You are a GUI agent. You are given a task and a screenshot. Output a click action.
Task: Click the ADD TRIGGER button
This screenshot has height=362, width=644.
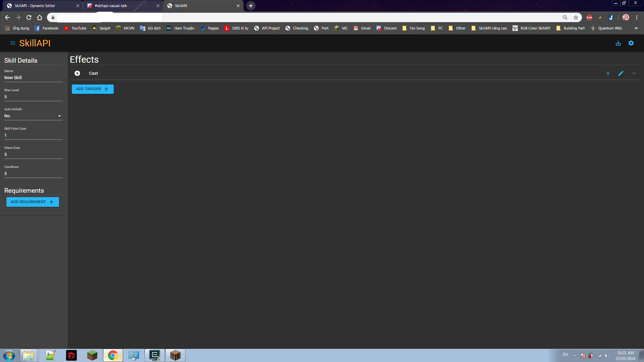pos(93,89)
